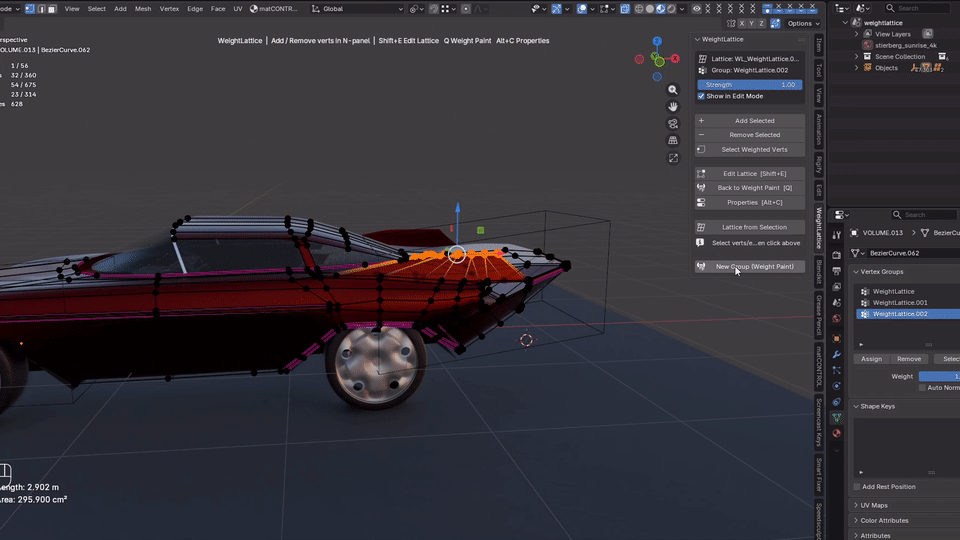Expand the UV Maps panel
The width and height of the screenshot is (960, 540).
coord(857,506)
